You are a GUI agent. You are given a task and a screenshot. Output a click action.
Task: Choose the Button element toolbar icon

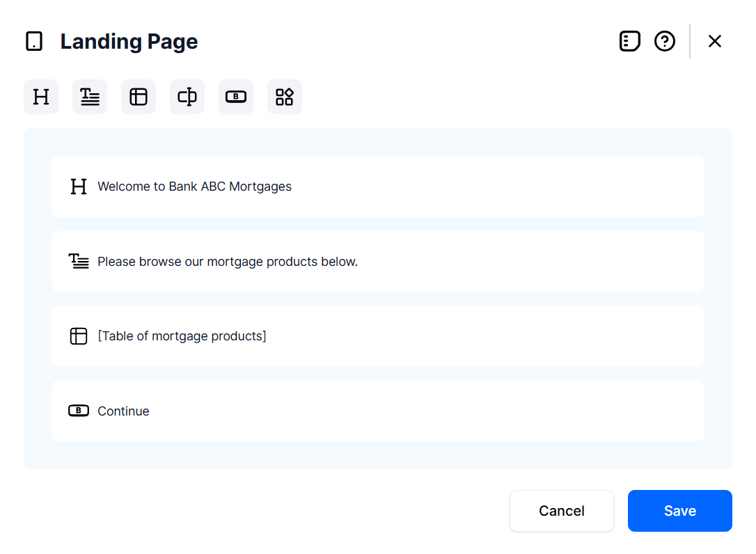[236, 97]
